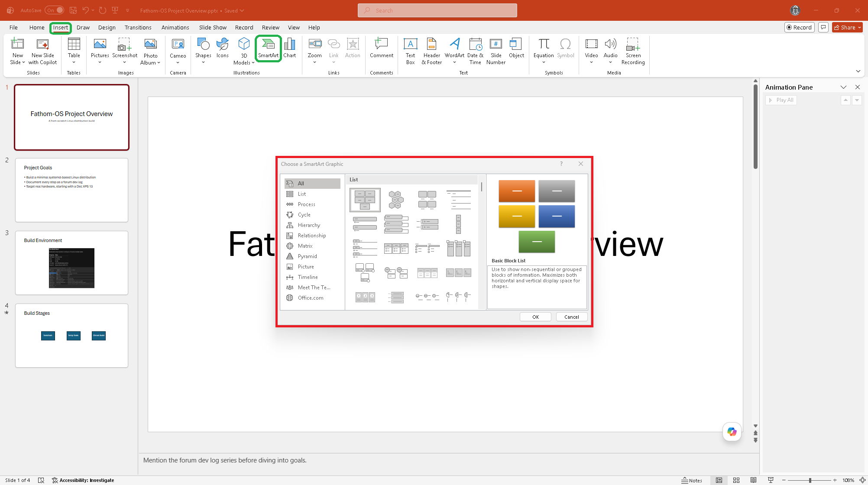Viewport: 868px width, 485px height.
Task: Click Cancel in SmartArt dialog
Action: pos(572,317)
